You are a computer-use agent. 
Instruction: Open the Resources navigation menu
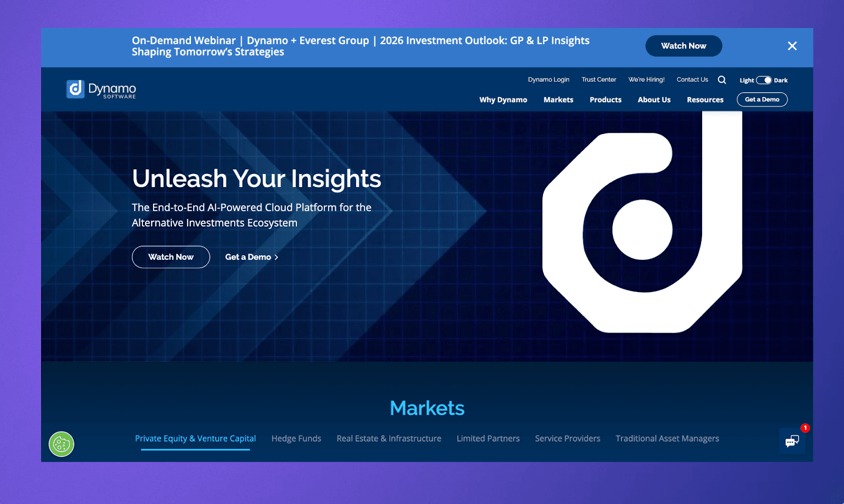[705, 100]
